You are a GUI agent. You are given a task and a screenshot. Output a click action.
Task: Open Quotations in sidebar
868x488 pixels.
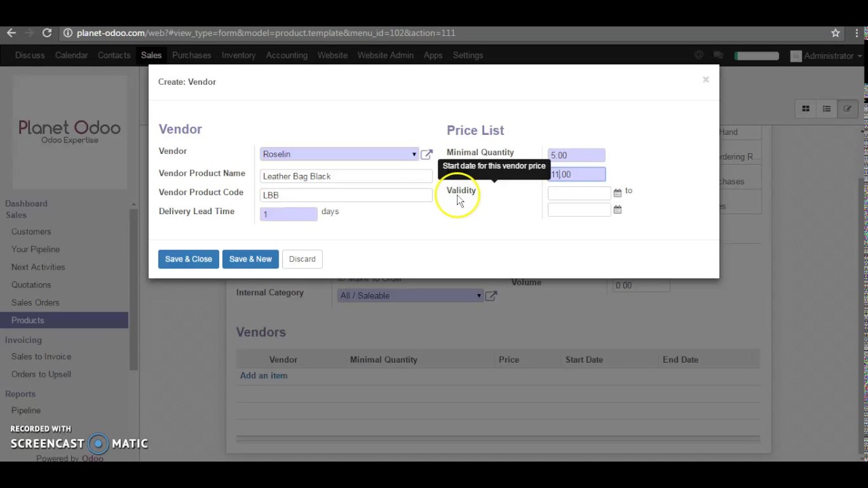pyautogui.click(x=31, y=285)
